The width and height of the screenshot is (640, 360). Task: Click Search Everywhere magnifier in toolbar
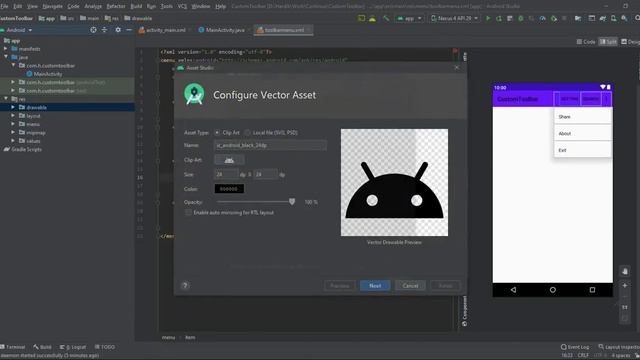pos(637,18)
